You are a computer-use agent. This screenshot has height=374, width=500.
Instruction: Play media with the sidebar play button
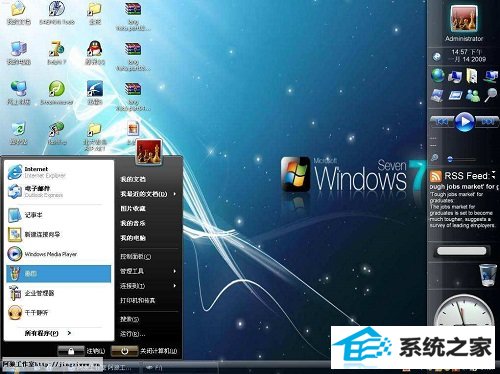[x=464, y=122]
